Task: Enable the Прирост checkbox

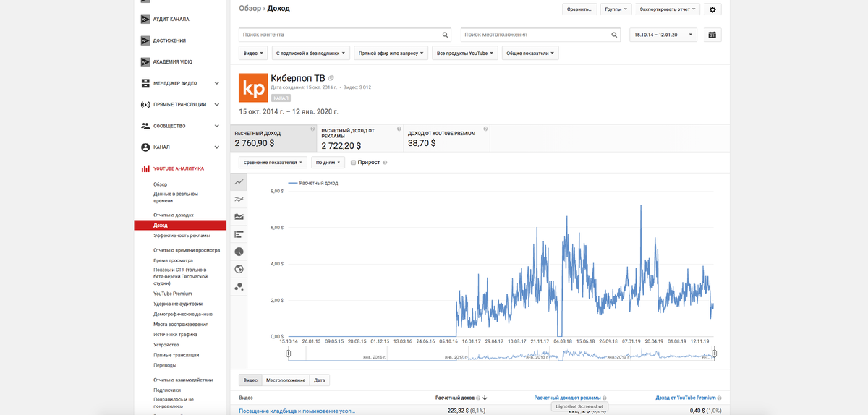Action: 353,163
